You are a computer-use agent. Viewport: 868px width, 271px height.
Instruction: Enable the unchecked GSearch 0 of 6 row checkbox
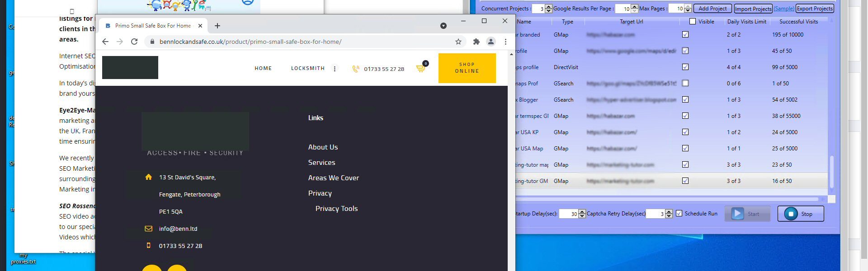[685, 83]
